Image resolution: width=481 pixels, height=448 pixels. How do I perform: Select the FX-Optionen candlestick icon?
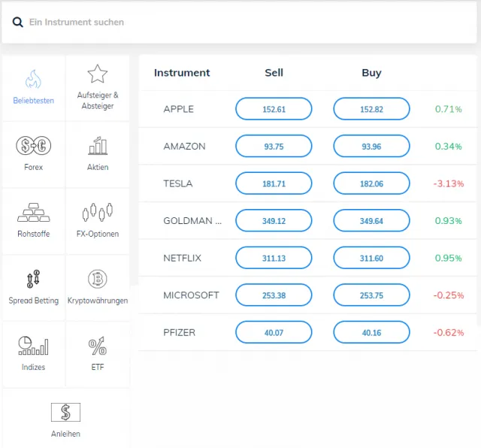pos(97,212)
